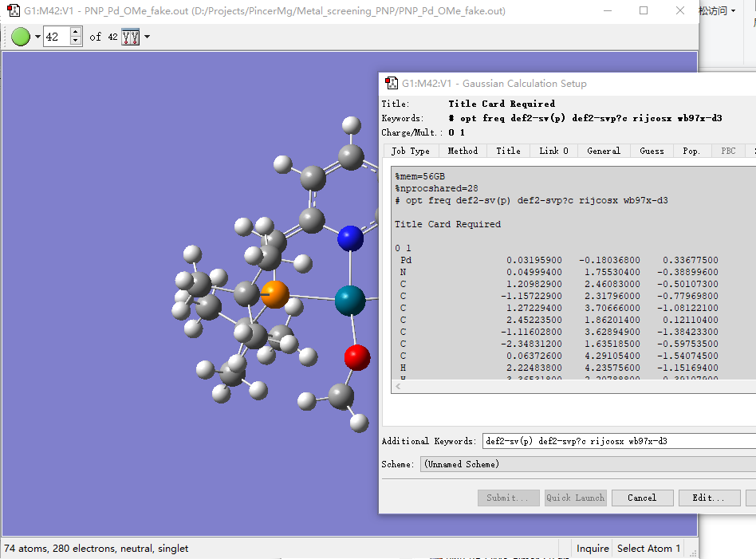Increase the frame number with up stepper
The width and height of the screenshot is (756, 559).
pyautogui.click(x=76, y=33)
